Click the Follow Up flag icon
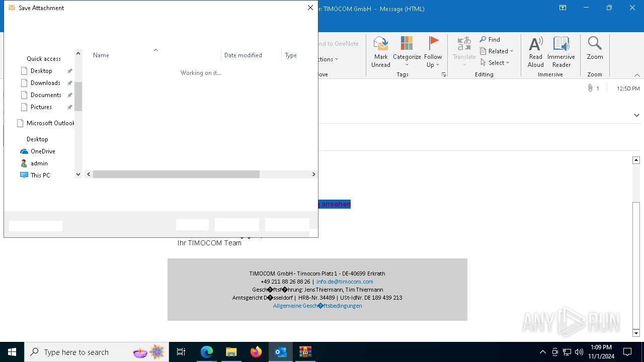644x362 pixels. pos(433,44)
